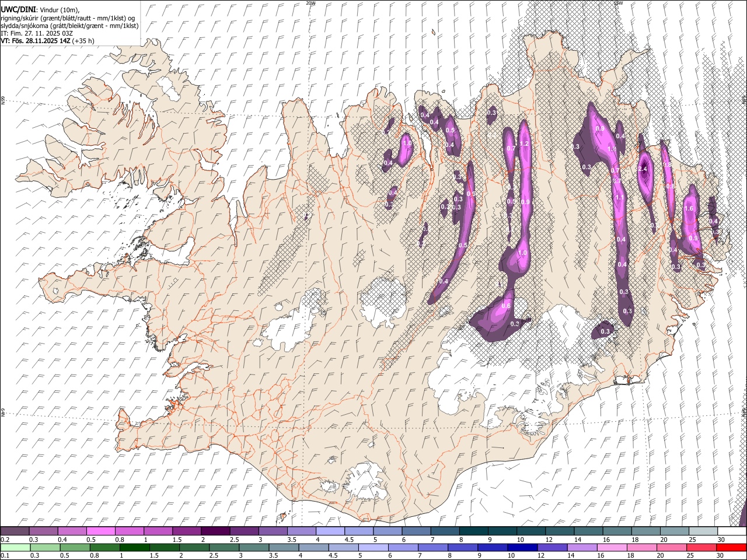This screenshot has width=747, height=560.
Task: Click the snow legend swatch starting at 0.2
Action: tap(15, 531)
